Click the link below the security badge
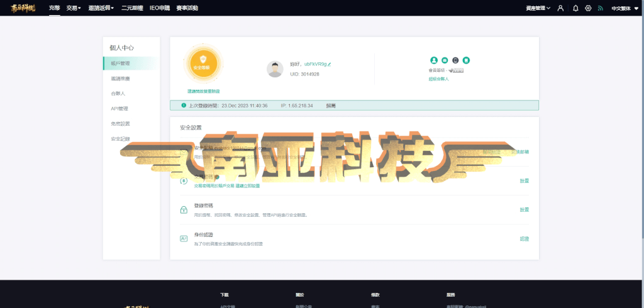The height and width of the screenshot is (308, 644). click(x=203, y=91)
